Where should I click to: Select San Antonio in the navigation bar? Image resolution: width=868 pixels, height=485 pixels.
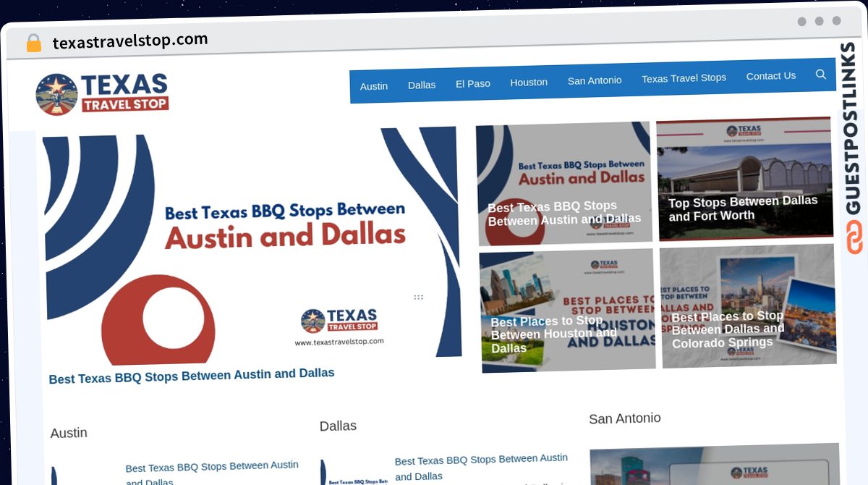pos(595,80)
